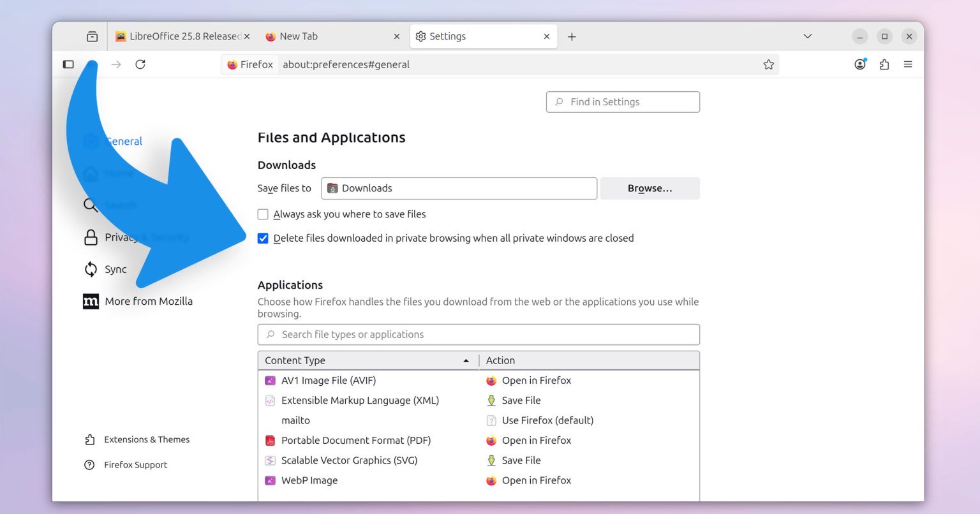Reload the current page
This screenshot has width=980, height=514.
pyautogui.click(x=140, y=64)
